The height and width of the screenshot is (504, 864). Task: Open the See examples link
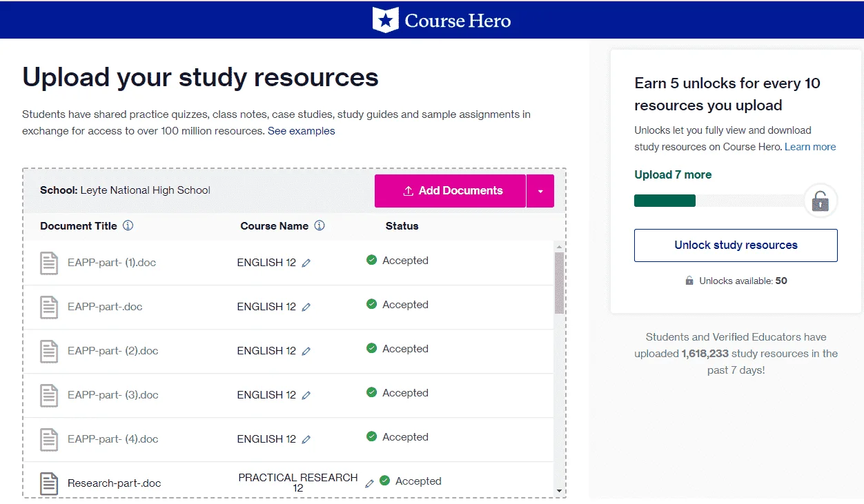click(x=302, y=131)
